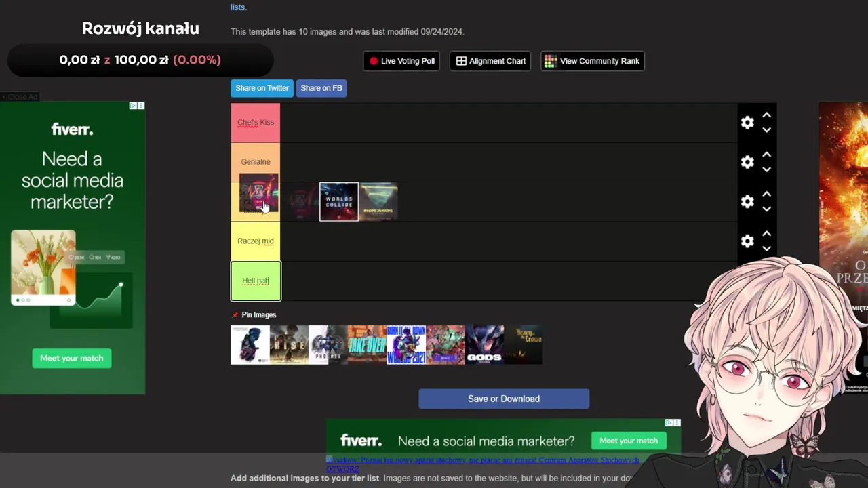The image size is (868, 488).
Task: Move Worlds Collide row down with arrow
Action: click(x=766, y=209)
